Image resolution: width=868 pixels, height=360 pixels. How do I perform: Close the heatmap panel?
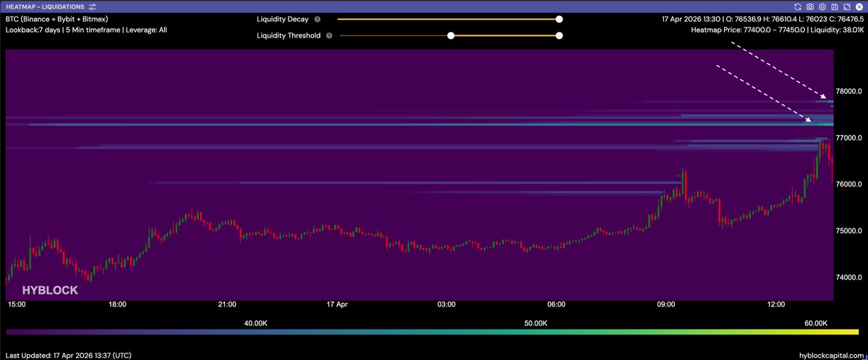[x=859, y=6]
